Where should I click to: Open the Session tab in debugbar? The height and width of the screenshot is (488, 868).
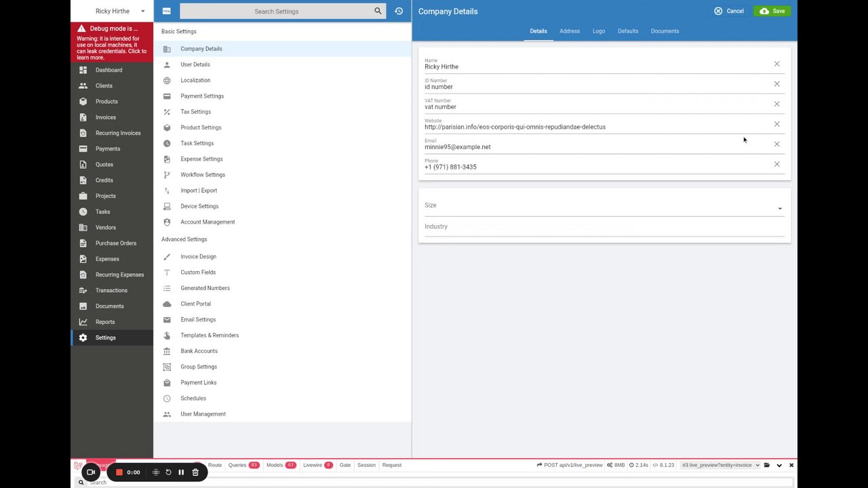point(366,465)
